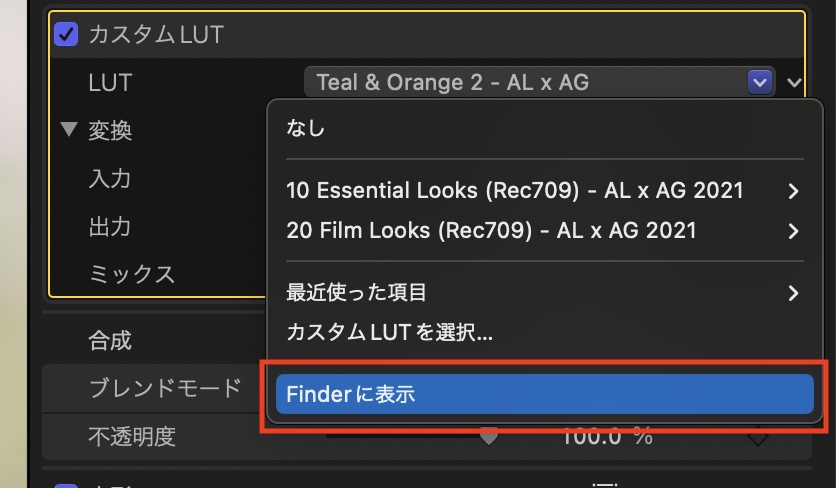Click the chevron right of the LUT popup

[796, 83]
